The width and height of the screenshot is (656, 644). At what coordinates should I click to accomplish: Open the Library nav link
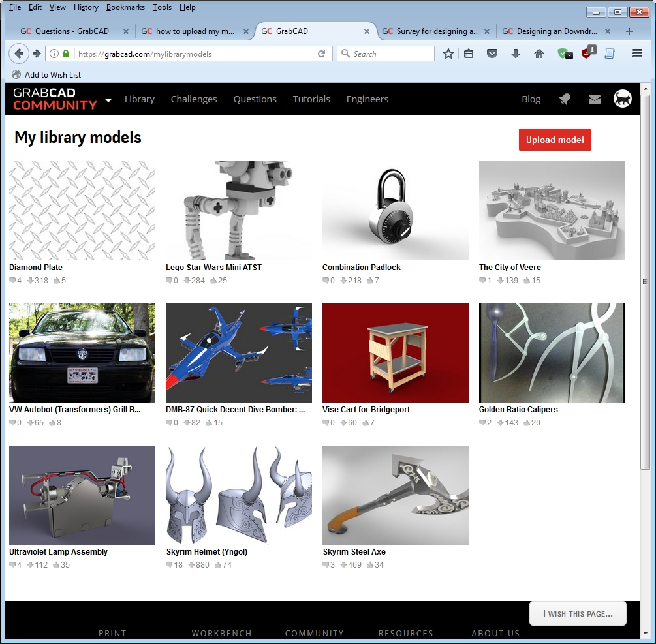139,99
